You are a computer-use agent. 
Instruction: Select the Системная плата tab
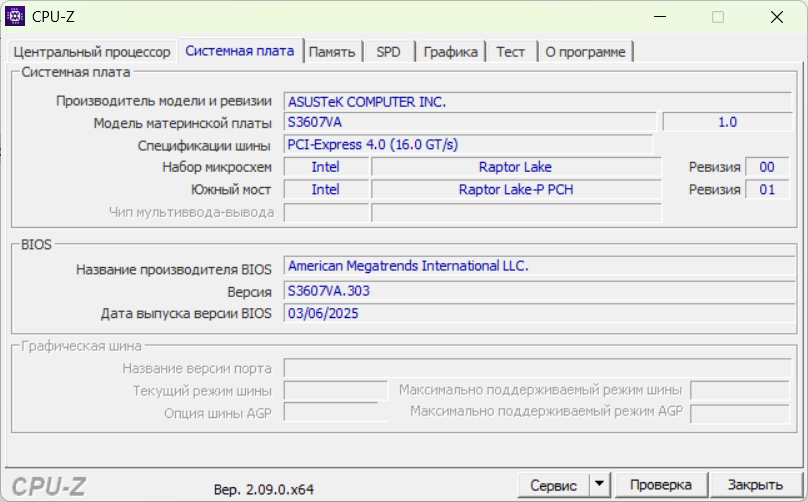pos(240,51)
